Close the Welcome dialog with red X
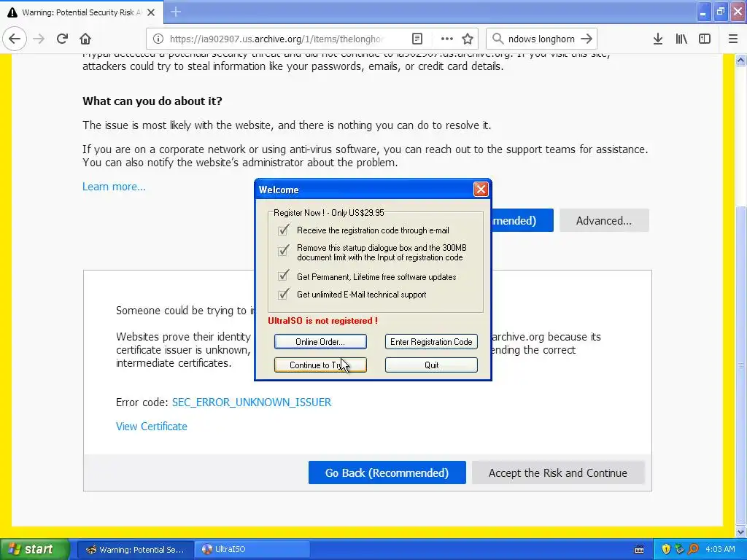 pos(481,190)
